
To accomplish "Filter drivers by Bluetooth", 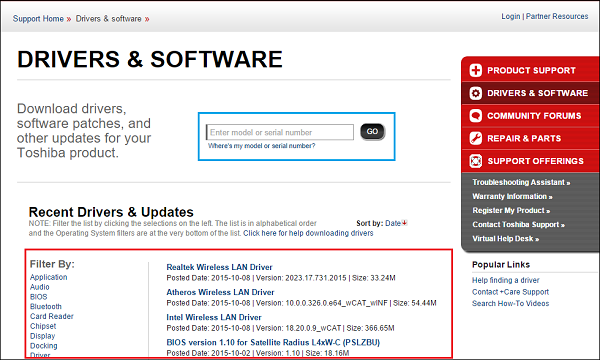I will (46, 306).
